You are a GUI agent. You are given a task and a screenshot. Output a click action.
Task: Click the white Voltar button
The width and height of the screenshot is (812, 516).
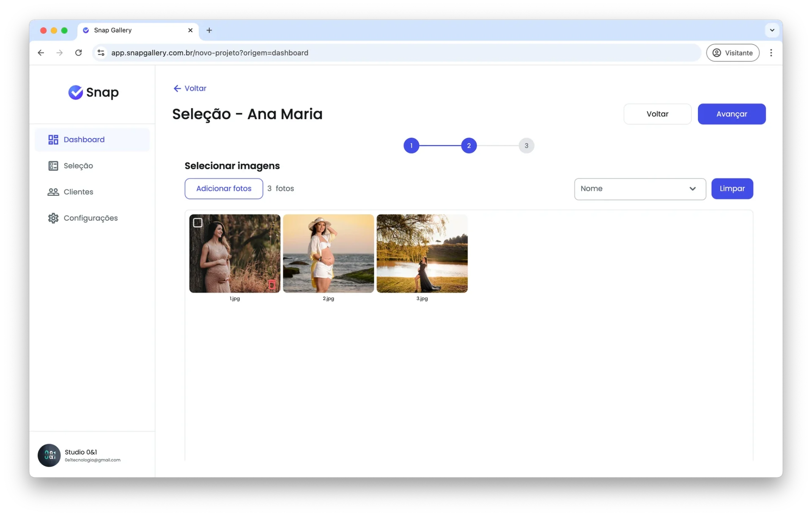(657, 114)
